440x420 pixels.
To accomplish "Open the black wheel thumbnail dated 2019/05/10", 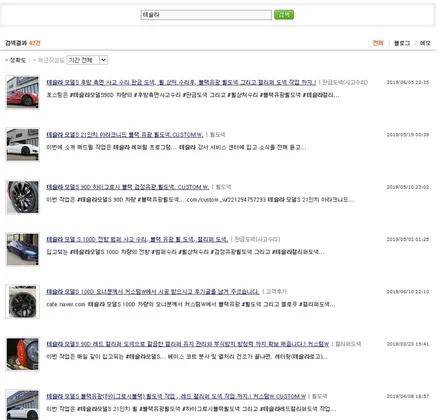I will pyautogui.click(x=22, y=197).
